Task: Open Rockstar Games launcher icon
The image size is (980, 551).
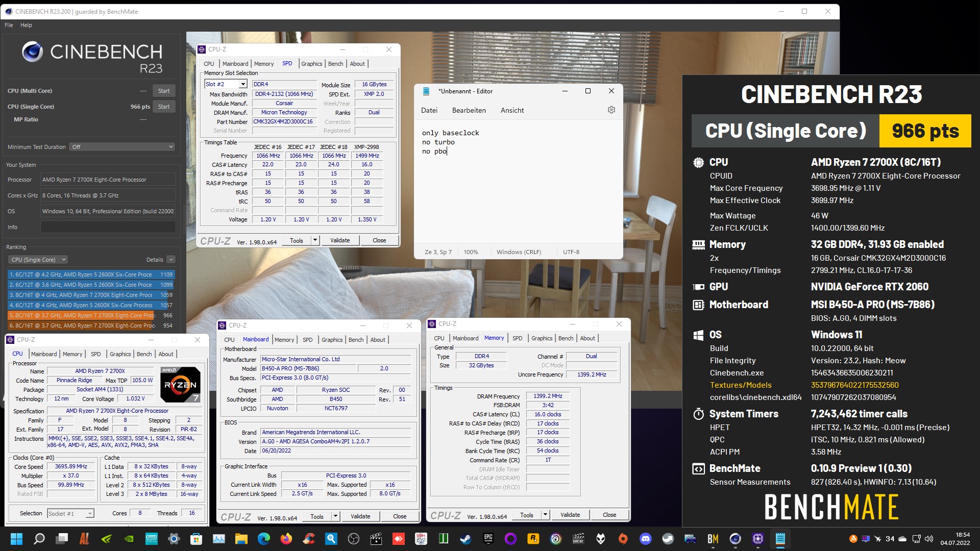Action: tap(533, 539)
